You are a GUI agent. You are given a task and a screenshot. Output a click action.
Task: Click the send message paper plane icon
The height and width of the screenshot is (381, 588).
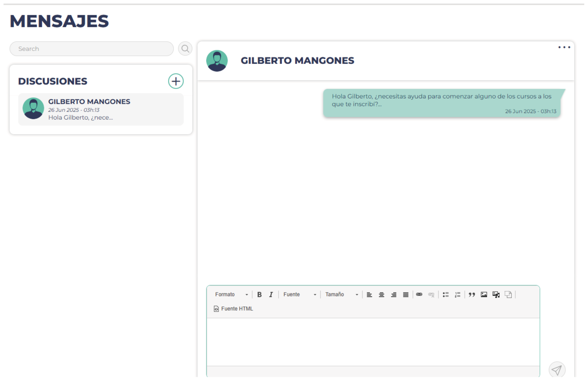pos(557,370)
